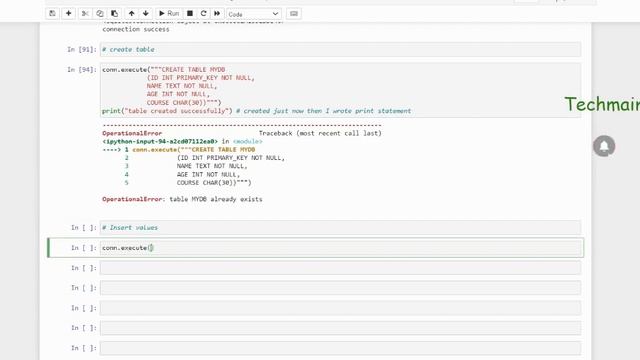Click the fourth empty code cell

point(340,328)
